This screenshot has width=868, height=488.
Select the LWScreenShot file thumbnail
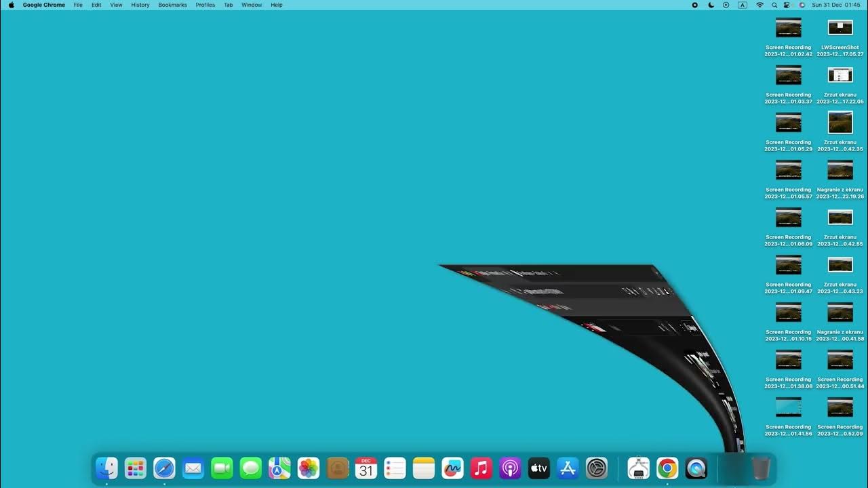pyautogui.click(x=840, y=28)
